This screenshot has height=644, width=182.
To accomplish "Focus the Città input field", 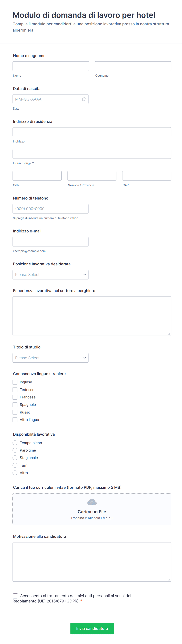I will 37,176.
